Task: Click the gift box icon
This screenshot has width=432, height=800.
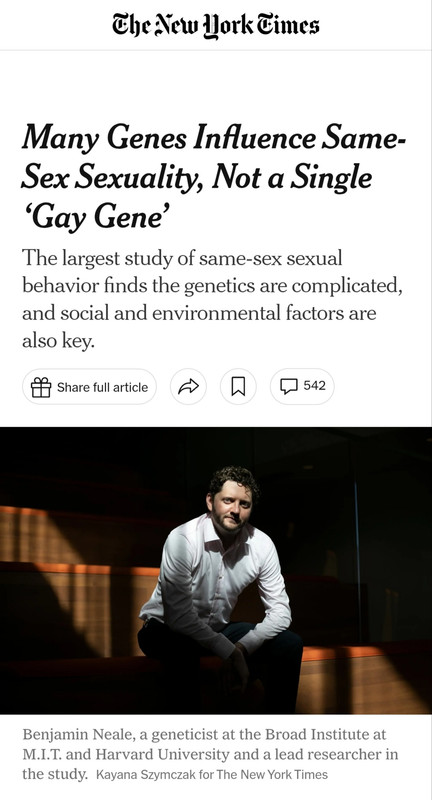Action: tap(41, 387)
